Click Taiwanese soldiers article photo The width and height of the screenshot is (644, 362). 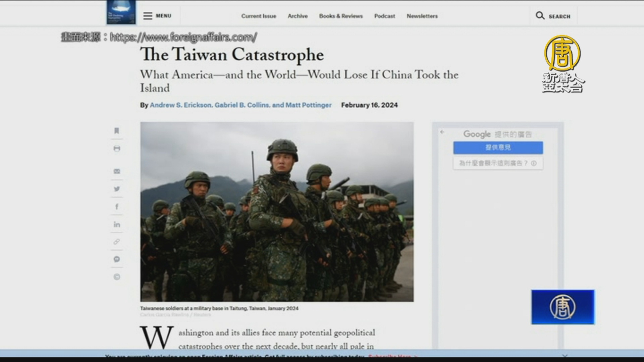(277, 212)
